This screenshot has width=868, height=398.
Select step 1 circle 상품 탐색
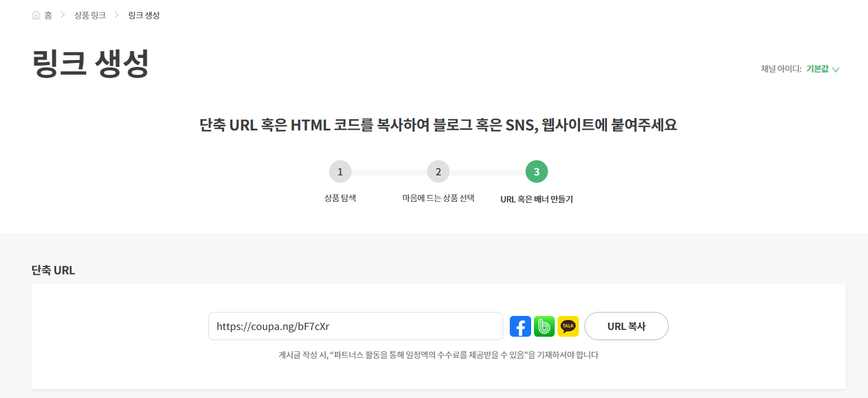pos(340,171)
